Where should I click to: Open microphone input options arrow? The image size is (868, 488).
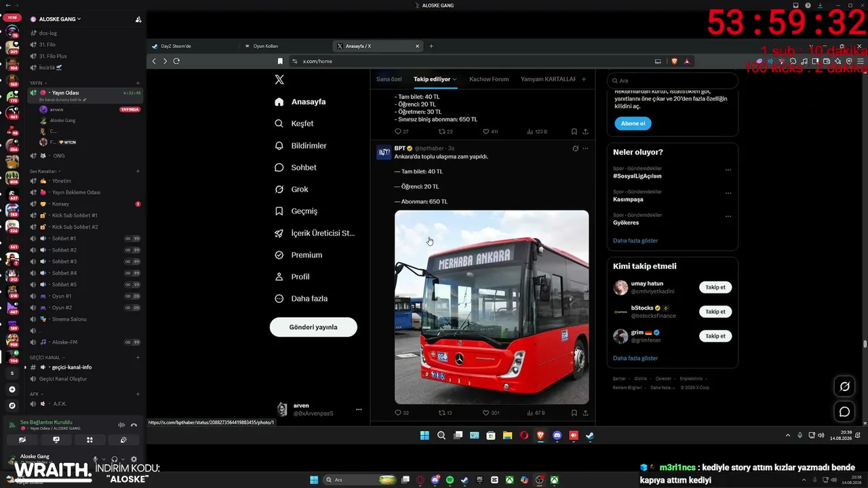103,460
